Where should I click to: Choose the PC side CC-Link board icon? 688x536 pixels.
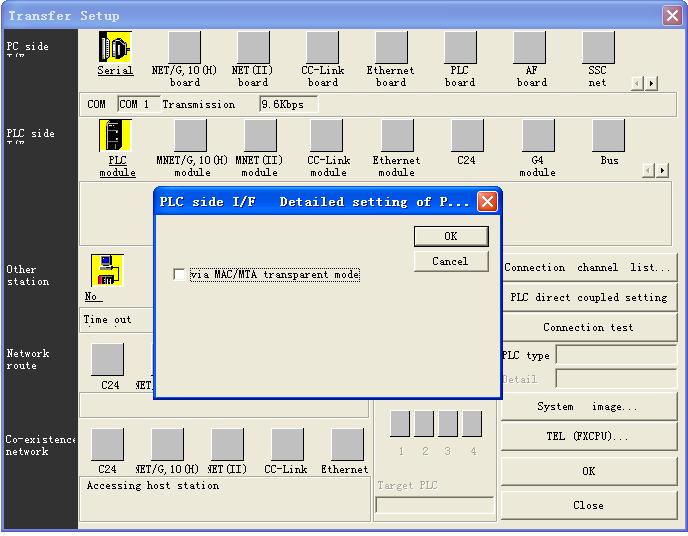(322, 48)
